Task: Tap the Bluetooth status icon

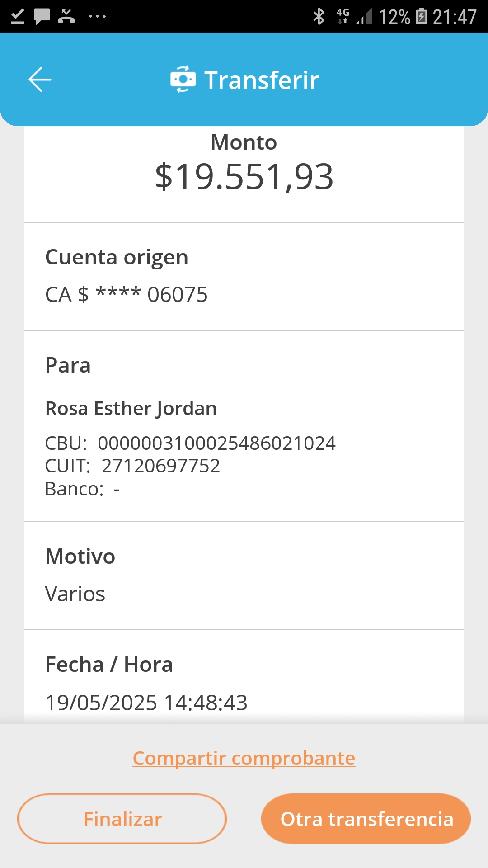Action: click(x=319, y=17)
